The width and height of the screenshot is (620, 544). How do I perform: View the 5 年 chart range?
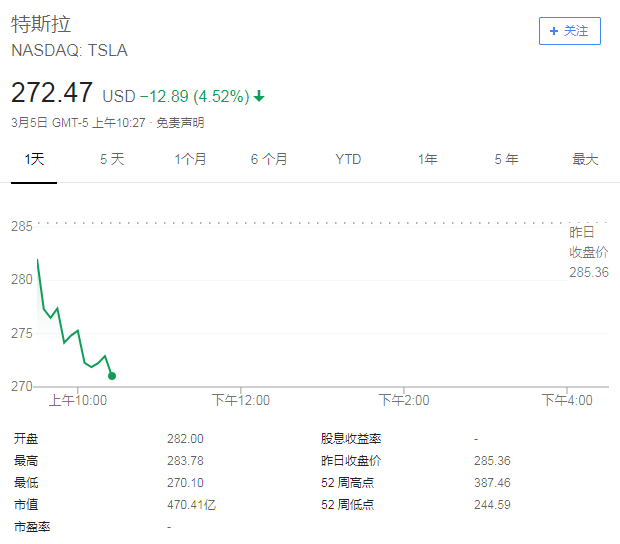(506, 159)
